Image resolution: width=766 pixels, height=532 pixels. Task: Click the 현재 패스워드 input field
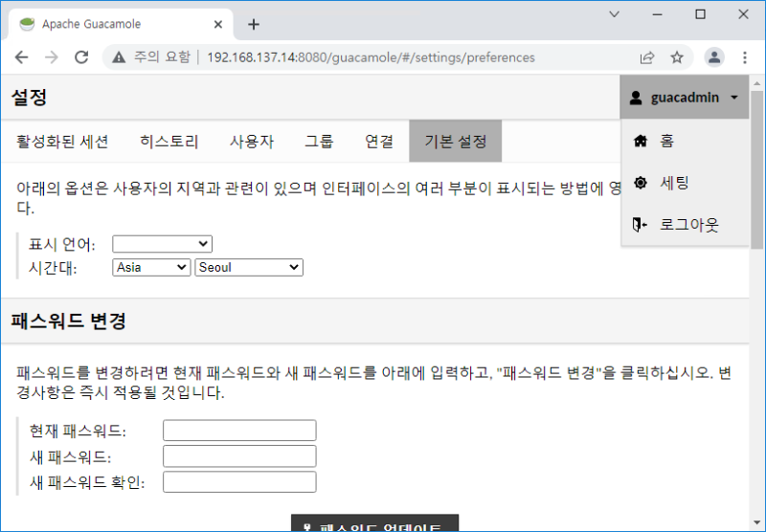pos(239,431)
